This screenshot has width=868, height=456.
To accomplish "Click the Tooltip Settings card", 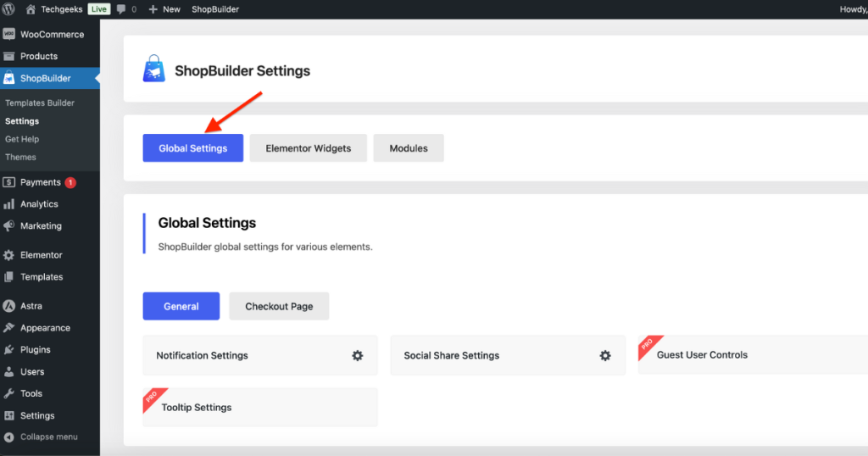I will click(260, 408).
